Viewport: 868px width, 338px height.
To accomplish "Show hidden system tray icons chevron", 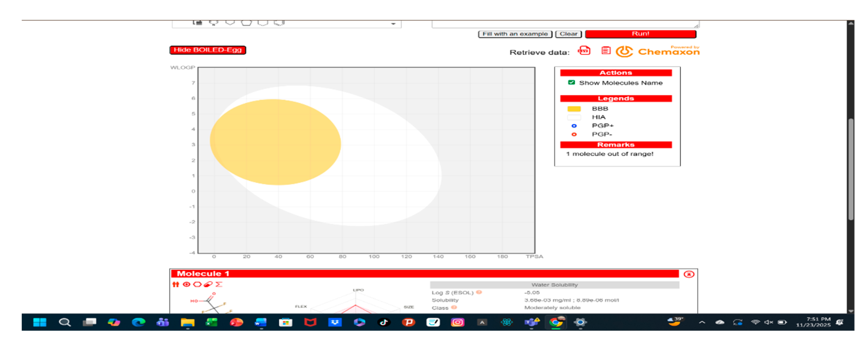I will tap(702, 322).
